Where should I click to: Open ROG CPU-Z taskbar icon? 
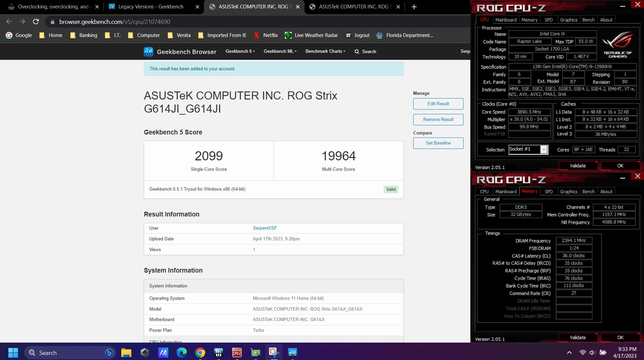(237, 353)
